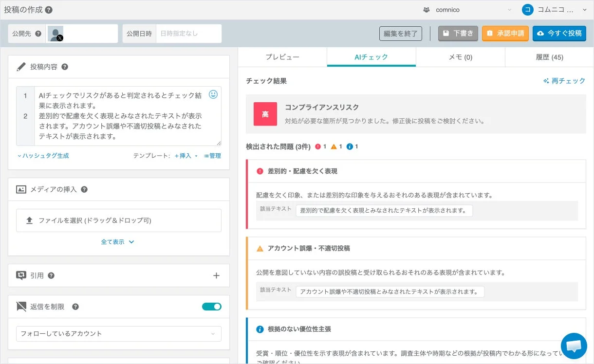594x364 pixels.
Task: Click help icon beside メディアの挿入
Action: click(x=84, y=189)
